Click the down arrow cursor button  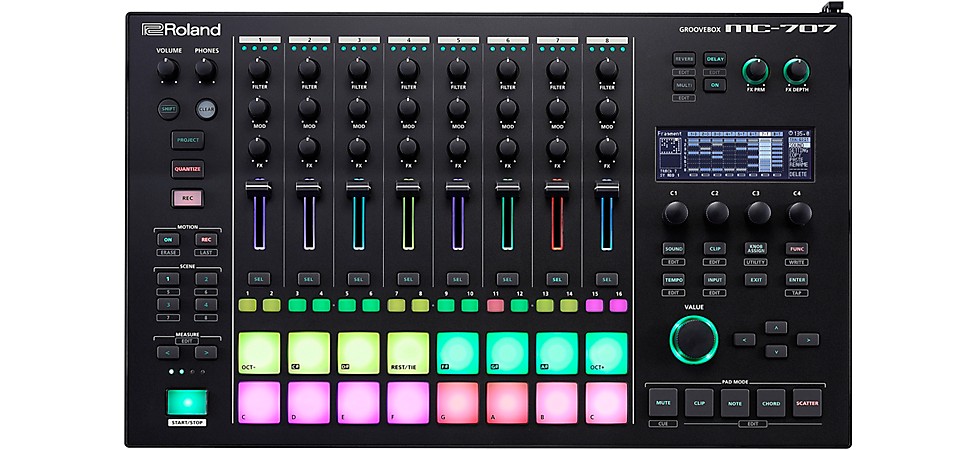[x=776, y=351]
